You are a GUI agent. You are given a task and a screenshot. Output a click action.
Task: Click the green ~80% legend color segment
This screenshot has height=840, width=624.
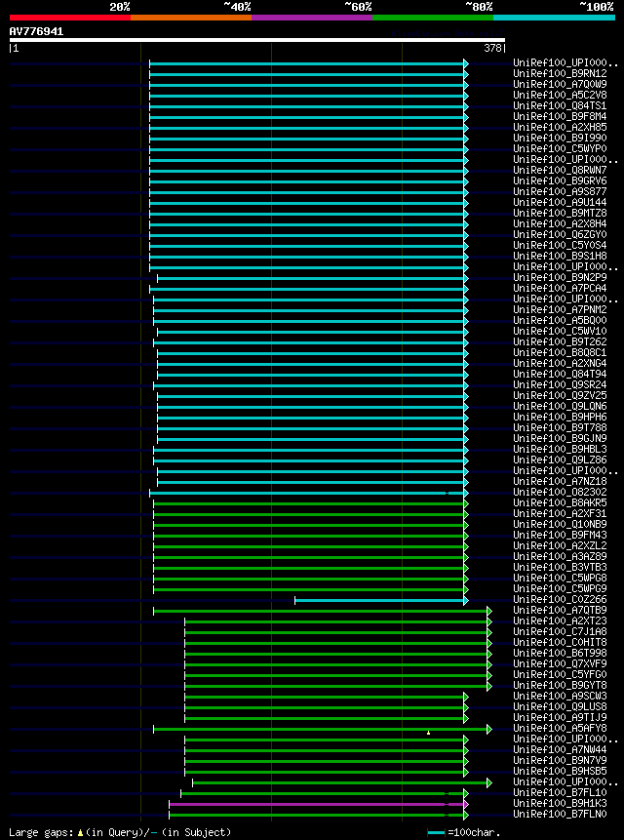pyautogui.click(x=433, y=18)
